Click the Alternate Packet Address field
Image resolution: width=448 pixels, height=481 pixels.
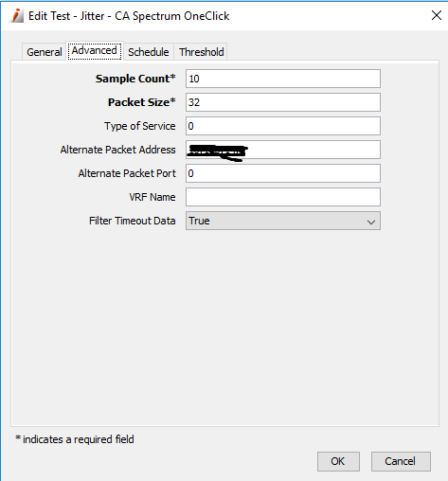click(283, 150)
